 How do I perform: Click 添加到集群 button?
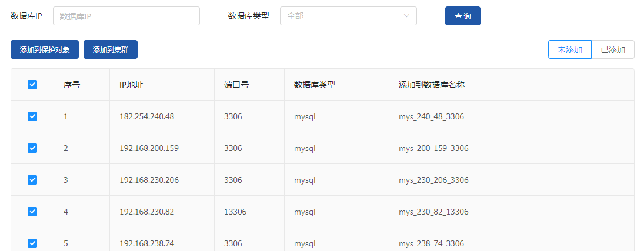point(111,50)
